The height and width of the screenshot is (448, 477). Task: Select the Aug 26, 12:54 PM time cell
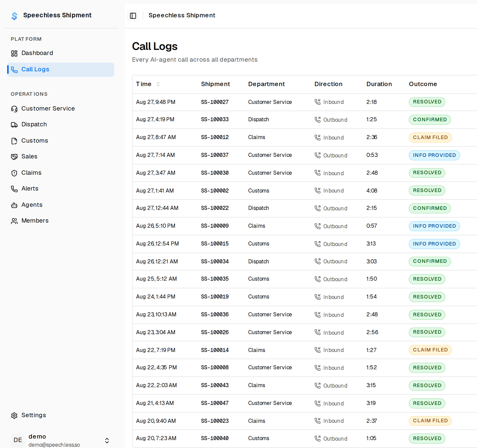[157, 244]
